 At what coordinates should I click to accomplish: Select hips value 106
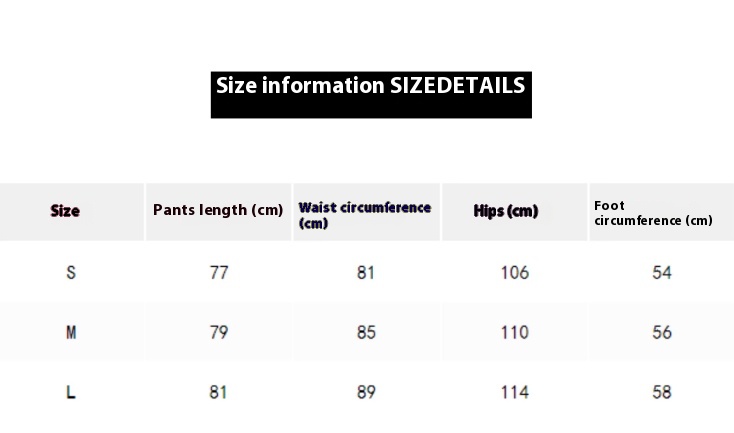[514, 272]
